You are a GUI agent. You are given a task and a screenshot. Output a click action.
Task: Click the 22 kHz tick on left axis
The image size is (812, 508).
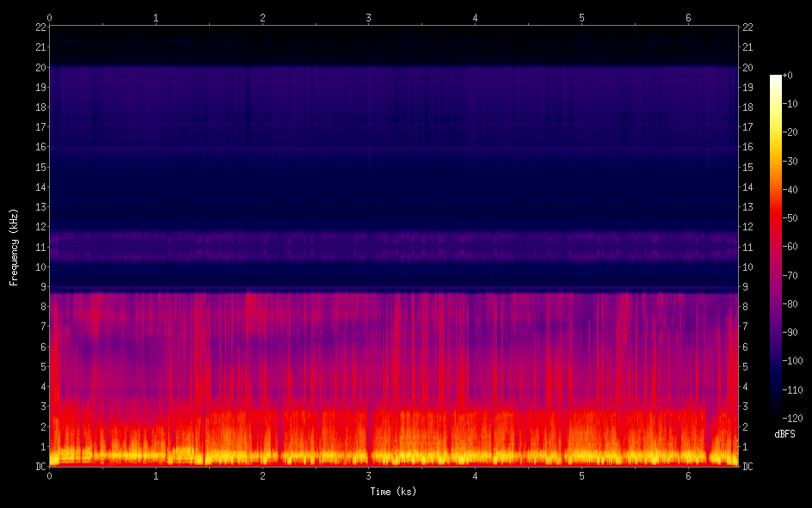pyautogui.click(x=40, y=28)
